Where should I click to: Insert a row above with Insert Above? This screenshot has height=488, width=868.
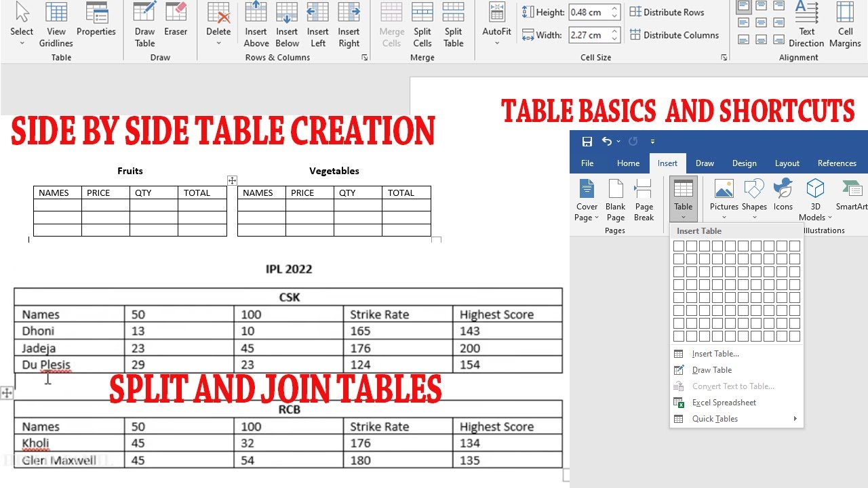pos(256,24)
